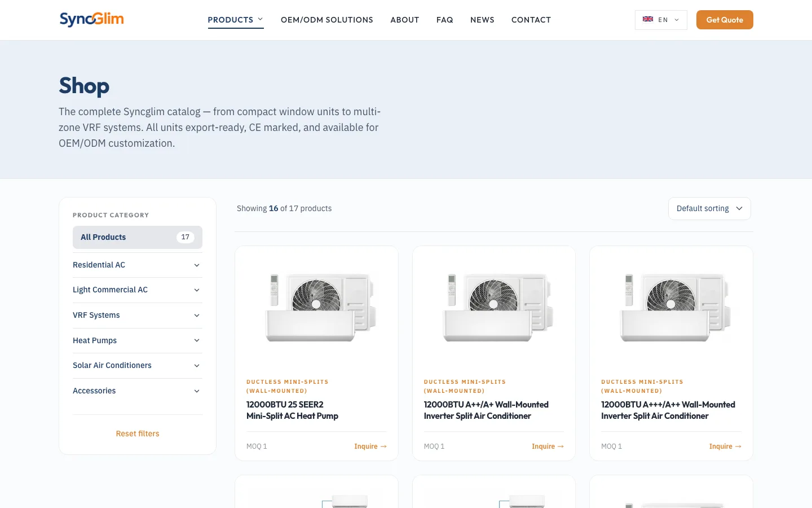This screenshot has width=812, height=508.
Task: Click the category label above 25 SEER2 Mini-Split
Action: click(x=288, y=386)
